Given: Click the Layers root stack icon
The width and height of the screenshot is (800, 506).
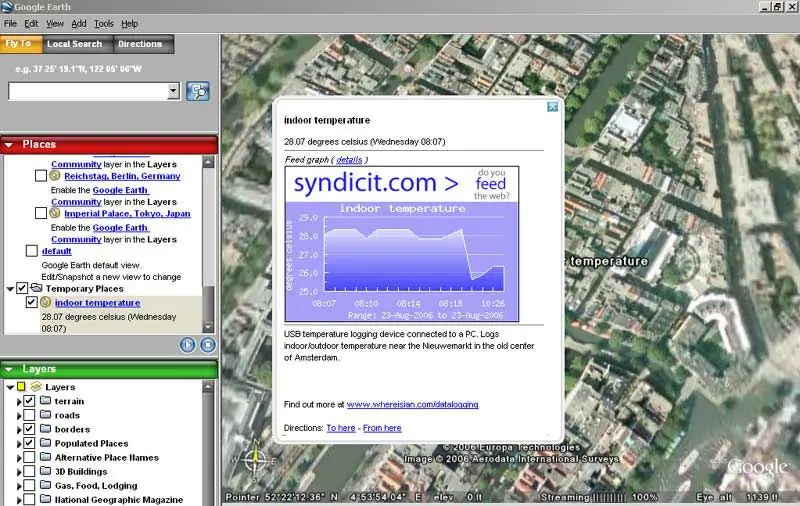Looking at the screenshot, I should click(36, 387).
